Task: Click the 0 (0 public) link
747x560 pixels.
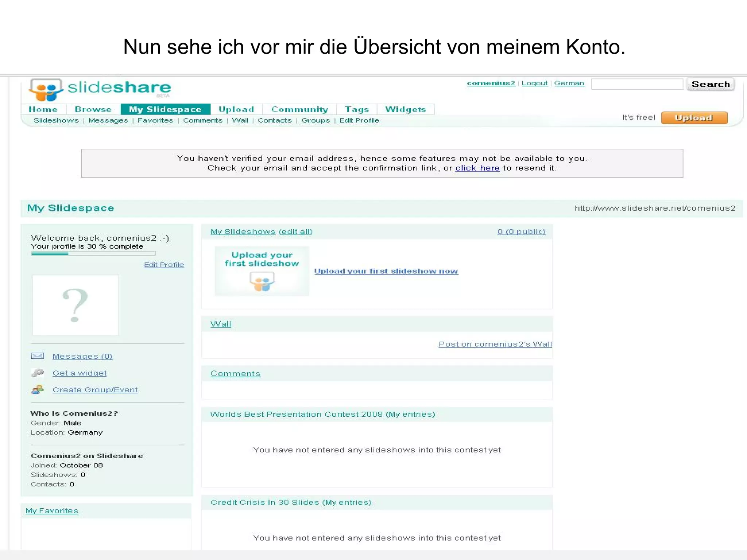Action: coord(522,232)
